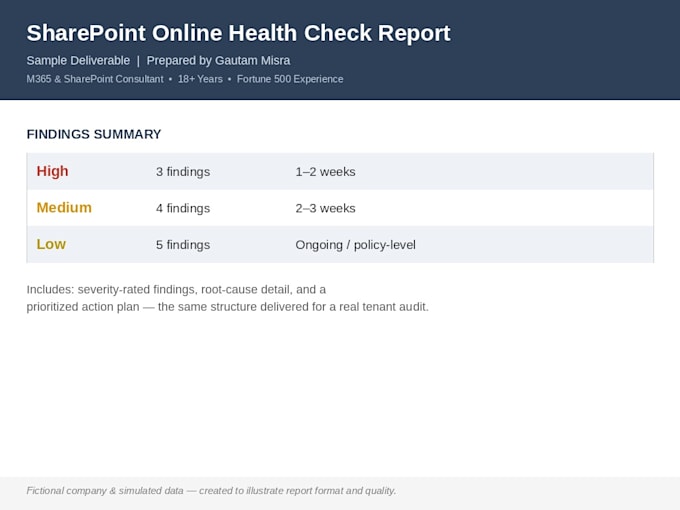This screenshot has height=510, width=680.
Task: Click the '5 findings' cell
Action: (183, 245)
